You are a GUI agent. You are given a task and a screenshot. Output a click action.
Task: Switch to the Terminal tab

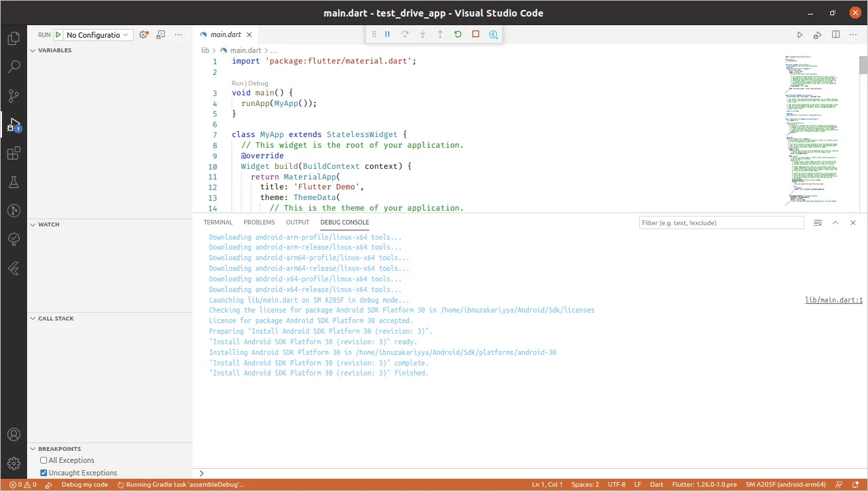218,222
